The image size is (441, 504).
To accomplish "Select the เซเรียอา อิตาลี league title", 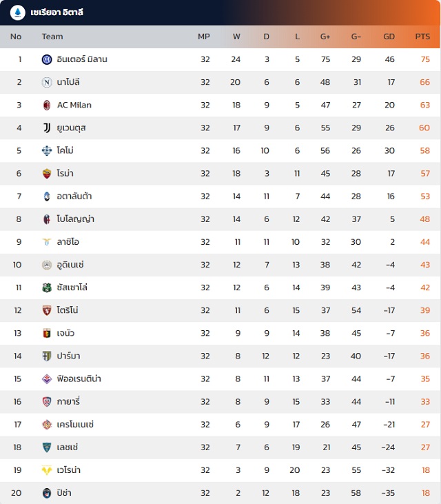I will (x=57, y=12).
